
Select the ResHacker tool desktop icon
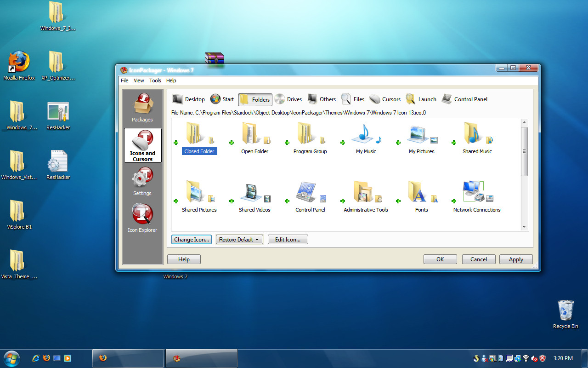(58, 116)
